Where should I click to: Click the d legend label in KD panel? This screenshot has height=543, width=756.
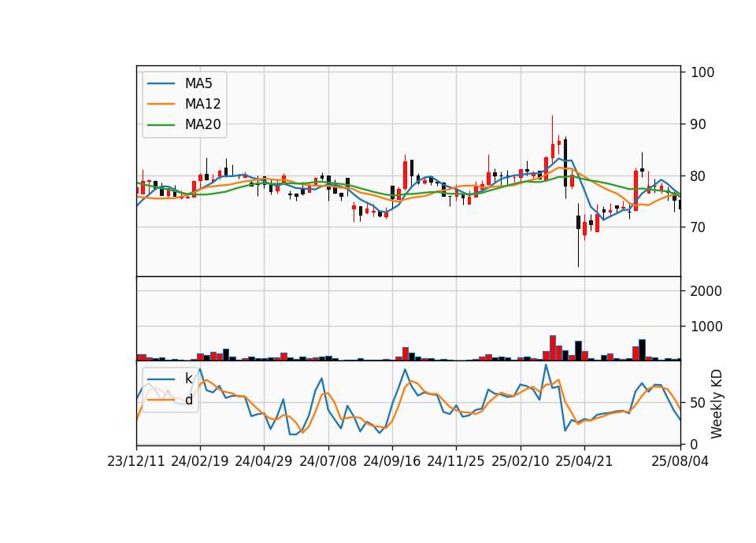point(188,400)
